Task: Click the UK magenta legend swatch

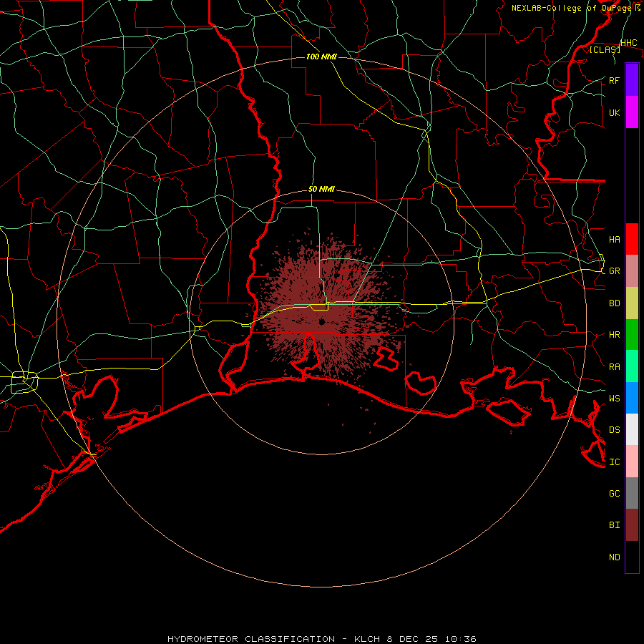Action: [x=632, y=112]
